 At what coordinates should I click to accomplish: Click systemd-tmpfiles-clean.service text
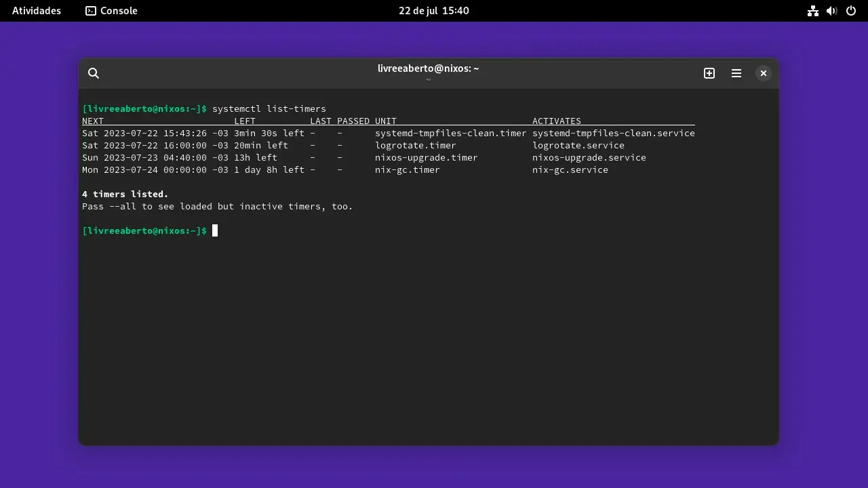point(614,134)
